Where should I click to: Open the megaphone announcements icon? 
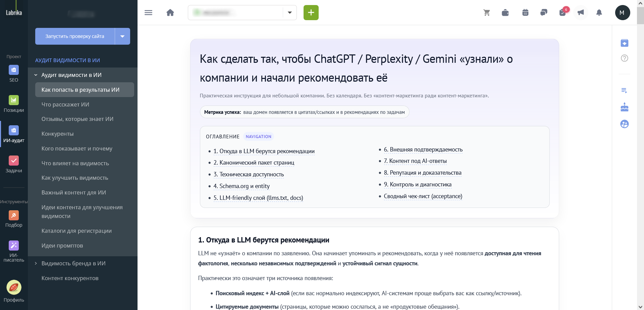coord(581,13)
